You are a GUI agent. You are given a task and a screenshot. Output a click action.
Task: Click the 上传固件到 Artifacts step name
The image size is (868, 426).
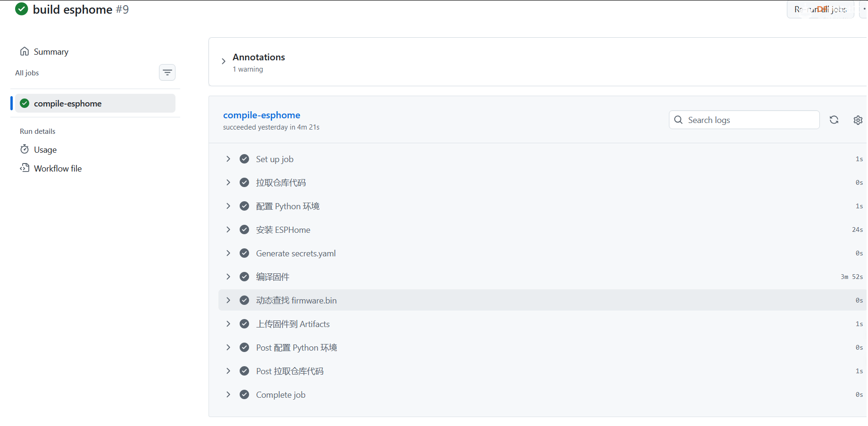tap(292, 324)
